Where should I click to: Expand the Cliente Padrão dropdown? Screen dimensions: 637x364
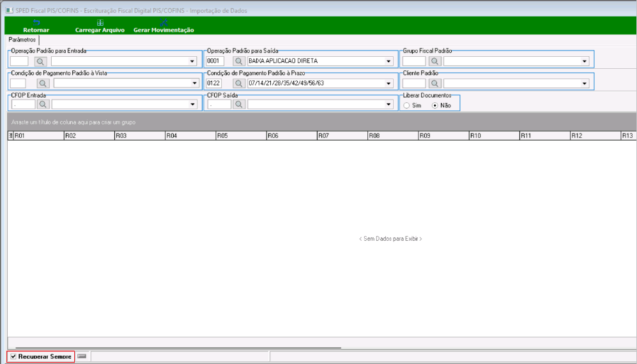coord(585,83)
